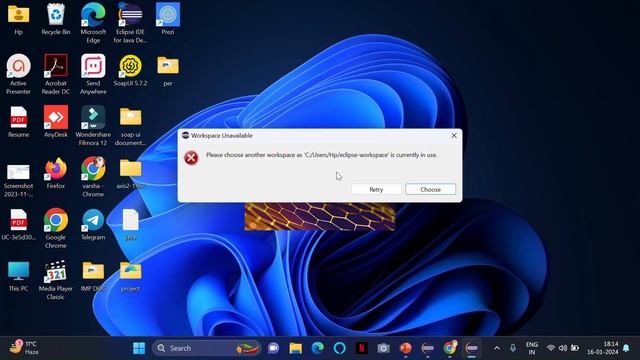Select Wondershare Filmora 12 desktop shortcut
The width and height of the screenshot is (640, 360).
[x=93, y=126]
